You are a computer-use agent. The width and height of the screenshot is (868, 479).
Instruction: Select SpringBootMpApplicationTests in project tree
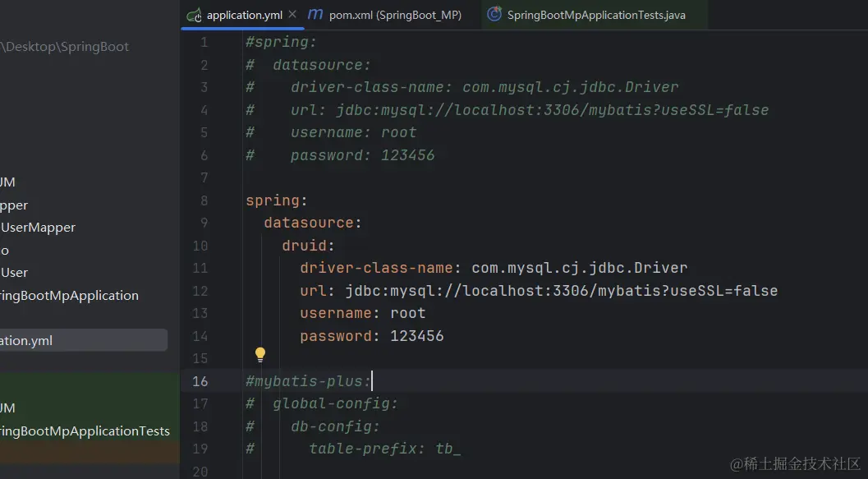(x=85, y=431)
